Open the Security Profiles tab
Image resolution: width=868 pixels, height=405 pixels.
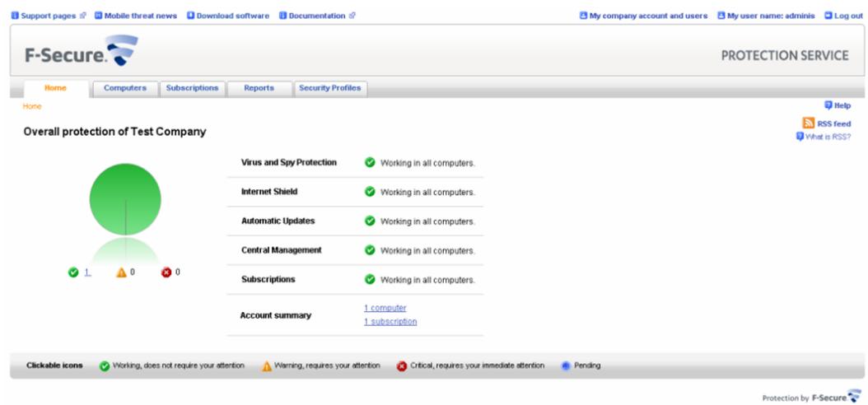(x=330, y=89)
